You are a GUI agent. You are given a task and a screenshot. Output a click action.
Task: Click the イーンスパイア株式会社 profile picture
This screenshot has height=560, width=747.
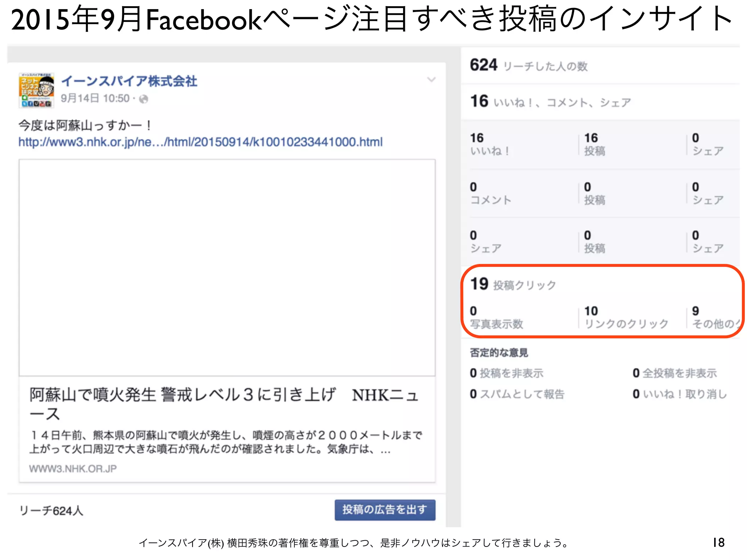36,90
